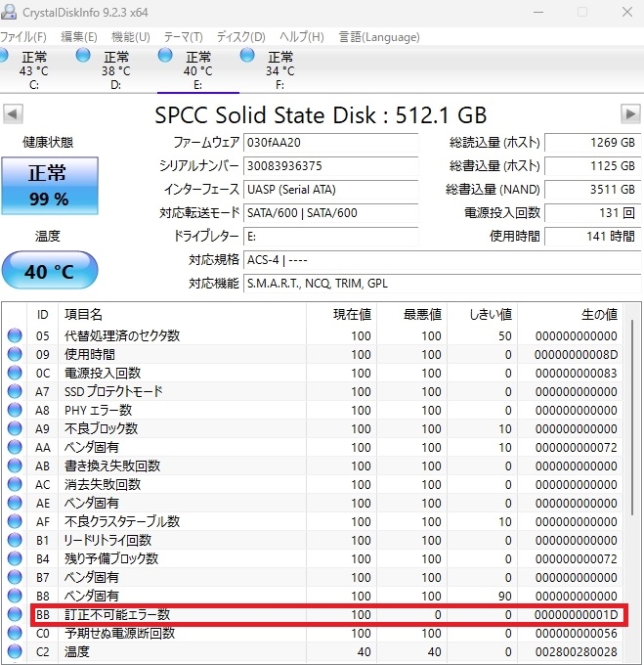Select the 代替処理済のセクタ数 row name
Viewport: 644px width, 665px height.
click(x=122, y=335)
